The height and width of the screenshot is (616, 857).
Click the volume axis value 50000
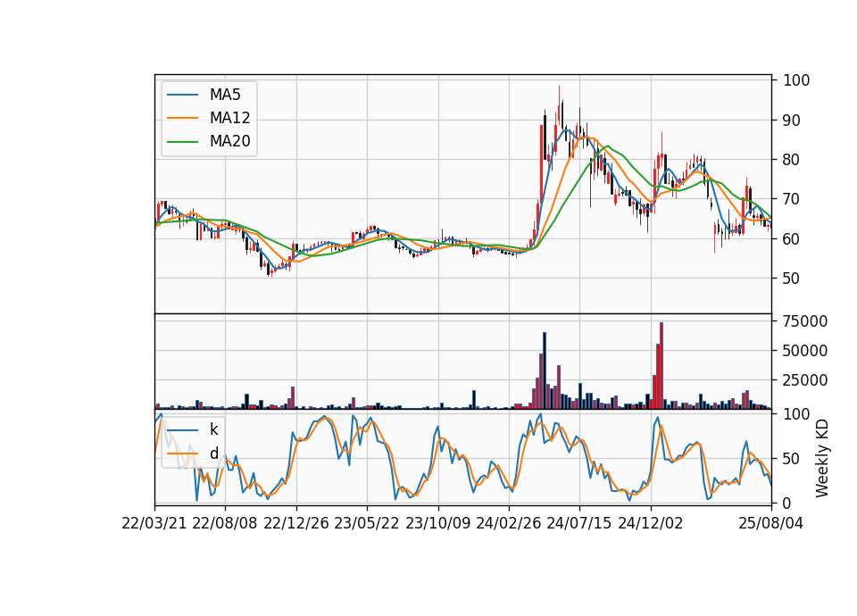804,350
